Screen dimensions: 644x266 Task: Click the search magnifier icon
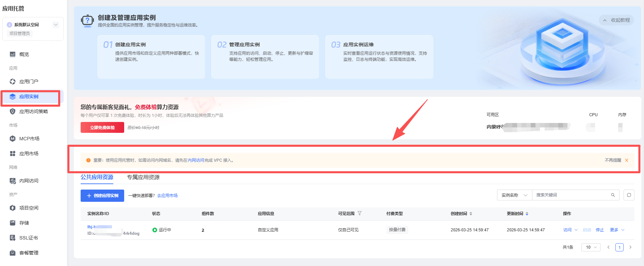[x=613, y=195]
